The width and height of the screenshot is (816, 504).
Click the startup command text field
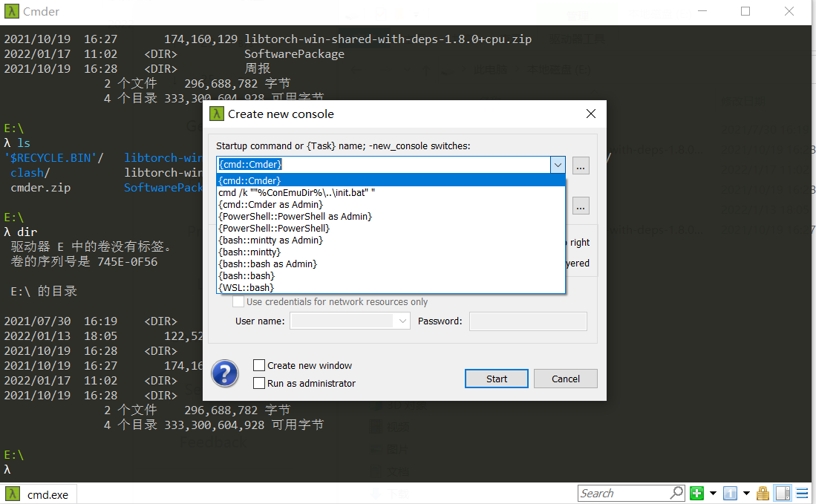coord(384,165)
